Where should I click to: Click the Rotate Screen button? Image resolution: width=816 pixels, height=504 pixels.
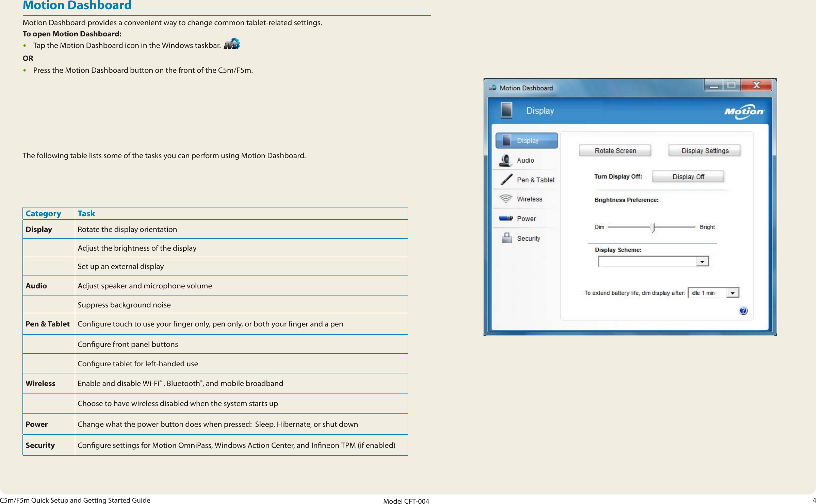615,150
